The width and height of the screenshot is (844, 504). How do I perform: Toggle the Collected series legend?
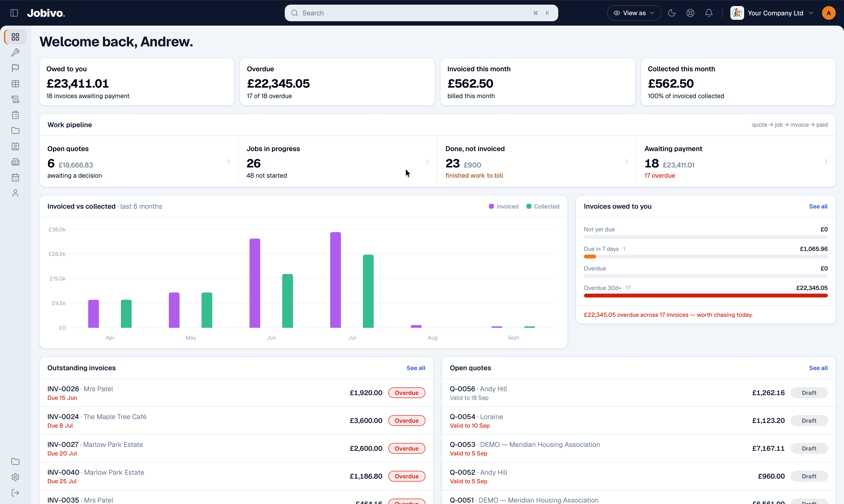click(x=543, y=206)
